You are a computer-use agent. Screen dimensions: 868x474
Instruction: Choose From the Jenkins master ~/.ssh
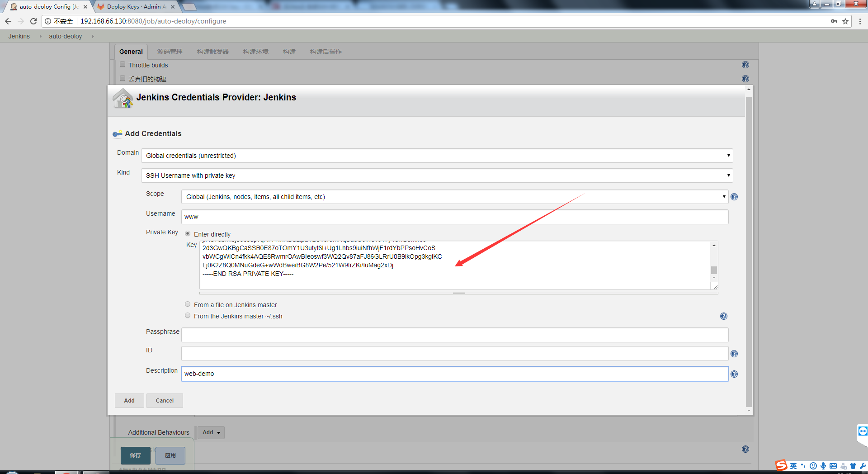coord(188,316)
